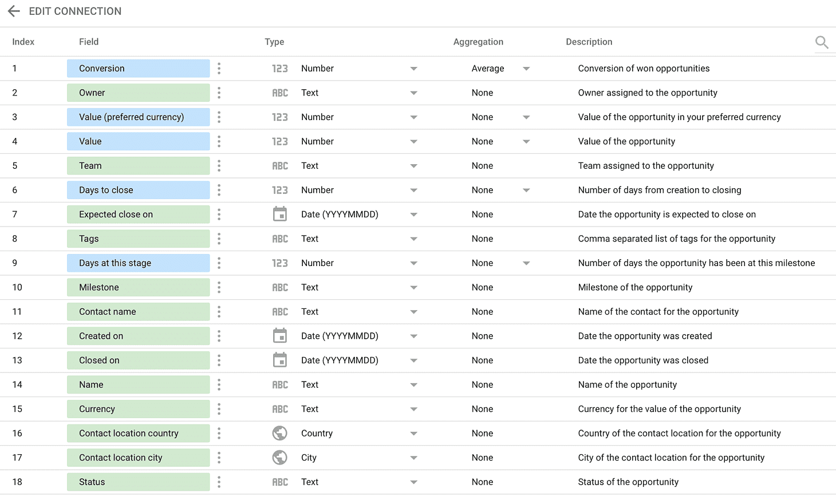Click the Index column header
Viewport: 836px width, 504px height.
[23, 42]
